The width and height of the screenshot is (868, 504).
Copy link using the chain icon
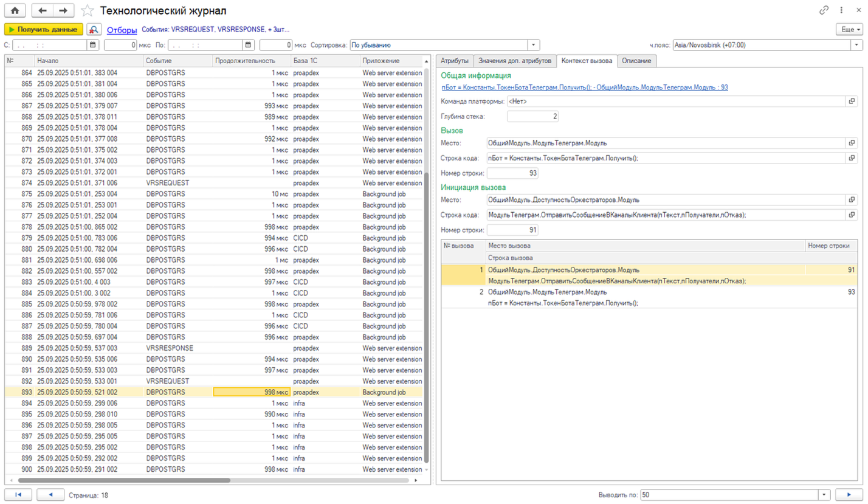tap(824, 10)
